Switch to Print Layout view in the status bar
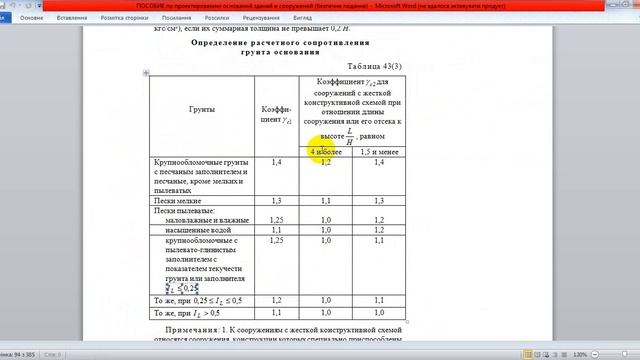The height and width of the screenshot is (360, 640). [x=528, y=355]
